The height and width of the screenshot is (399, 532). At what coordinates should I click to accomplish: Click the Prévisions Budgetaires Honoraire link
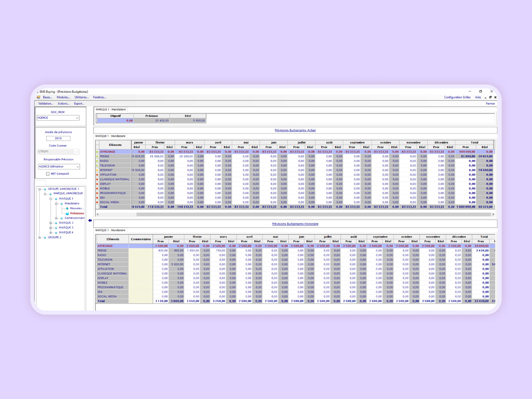click(x=295, y=224)
